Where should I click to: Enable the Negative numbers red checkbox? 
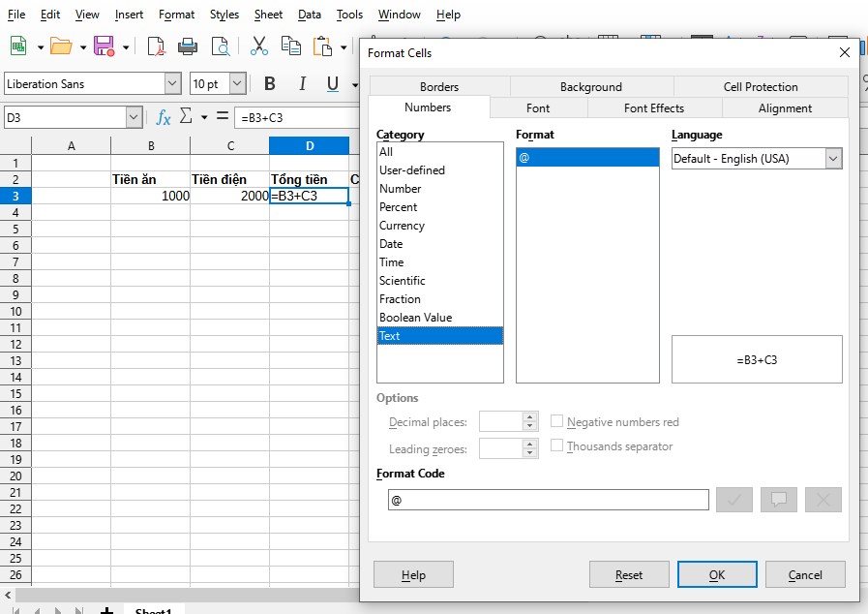click(557, 421)
